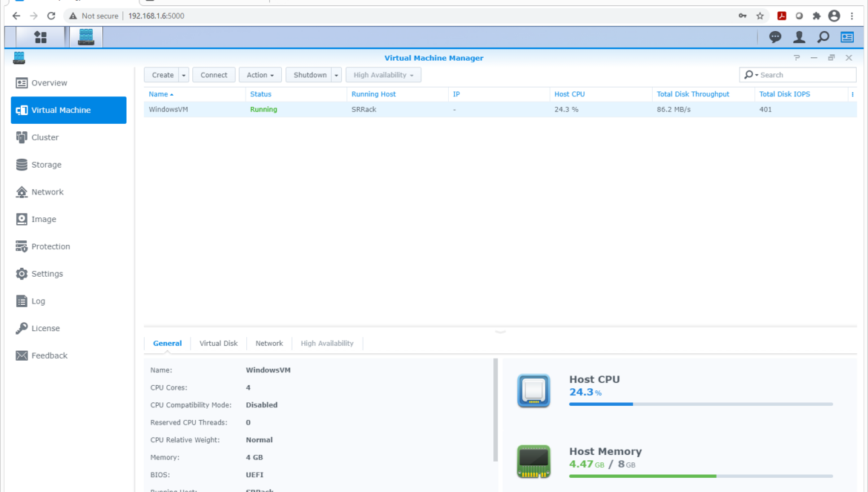The height and width of the screenshot is (492, 868).
Task: Click the SRRack running host cell
Action: click(x=364, y=110)
